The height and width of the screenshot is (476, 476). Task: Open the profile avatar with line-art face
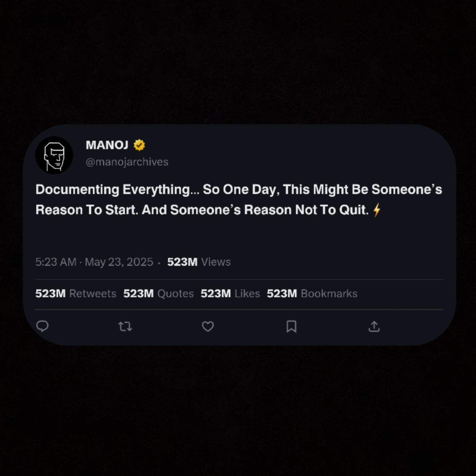[54, 156]
